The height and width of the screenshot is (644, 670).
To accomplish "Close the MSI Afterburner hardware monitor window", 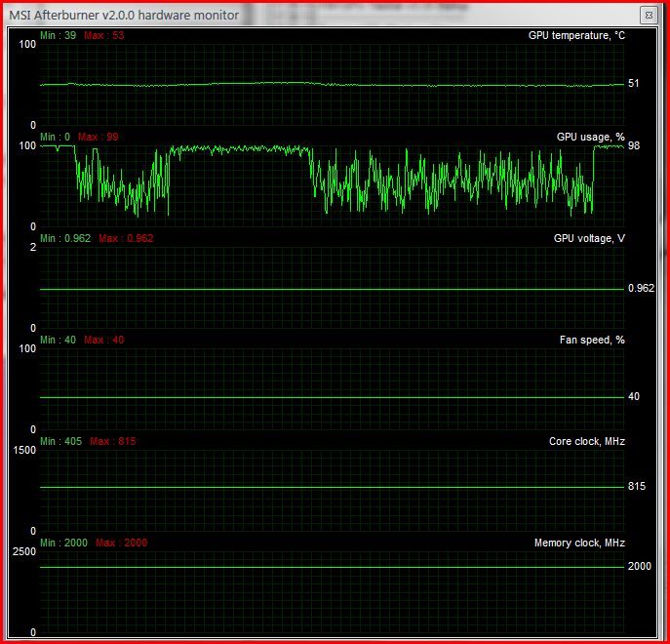I will click(x=649, y=16).
